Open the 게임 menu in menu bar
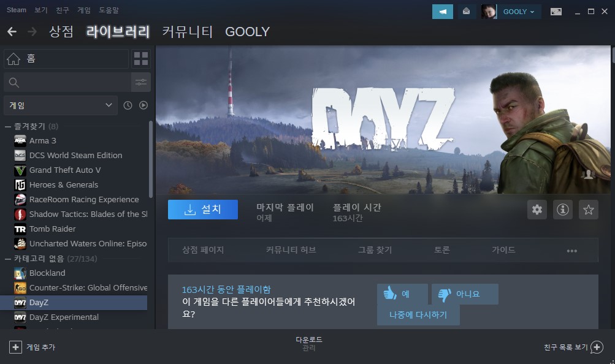 click(84, 10)
